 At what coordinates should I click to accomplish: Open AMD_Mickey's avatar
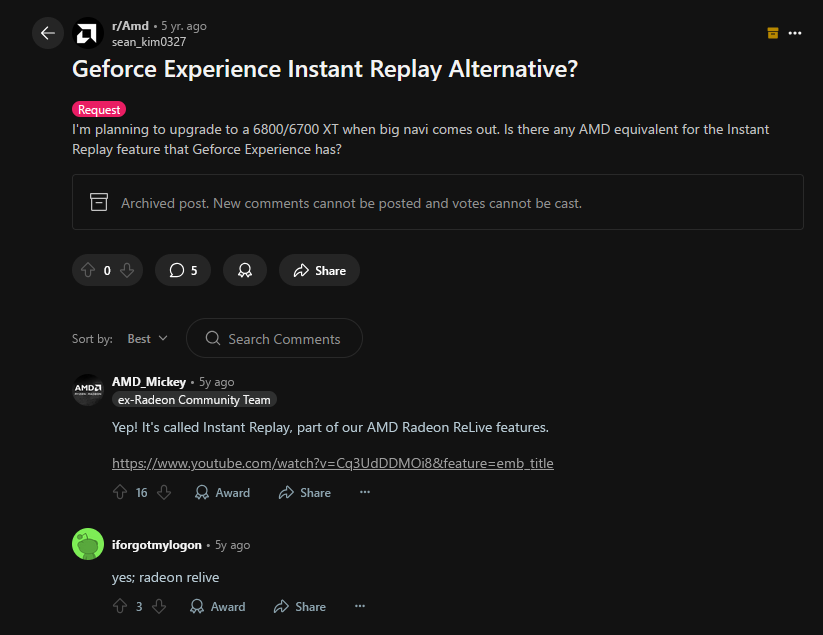tap(88, 390)
